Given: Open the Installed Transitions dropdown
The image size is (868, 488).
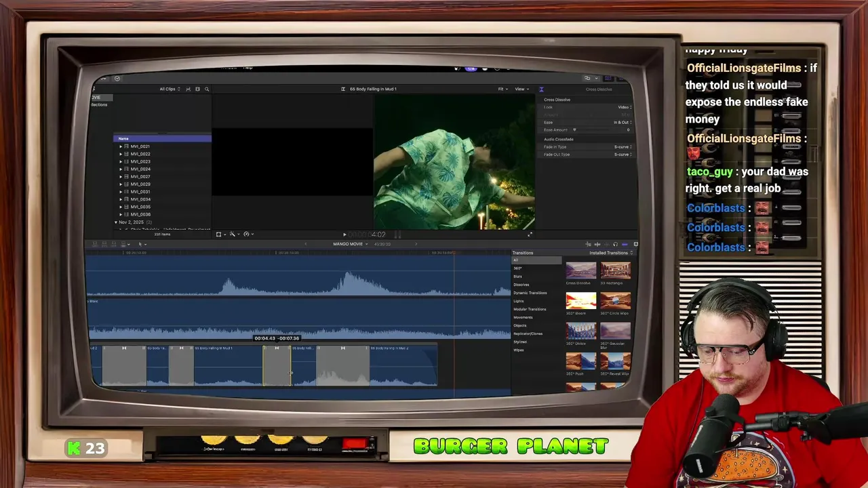Looking at the screenshot, I should (x=611, y=253).
